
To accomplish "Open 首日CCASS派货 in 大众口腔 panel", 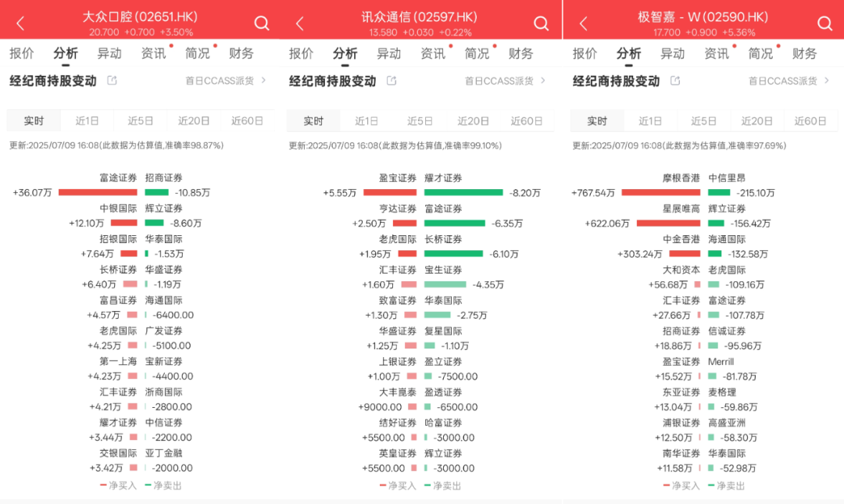I will 226,80.
